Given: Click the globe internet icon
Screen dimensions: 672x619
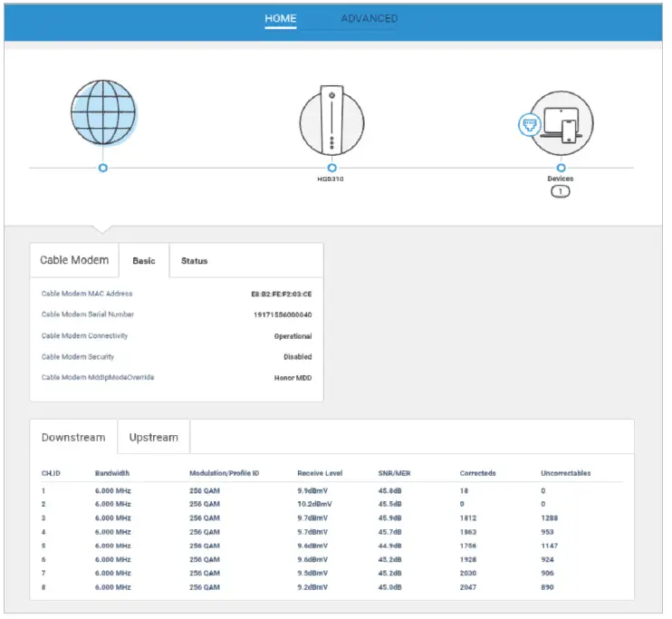Looking at the screenshot, I should coord(103,112).
